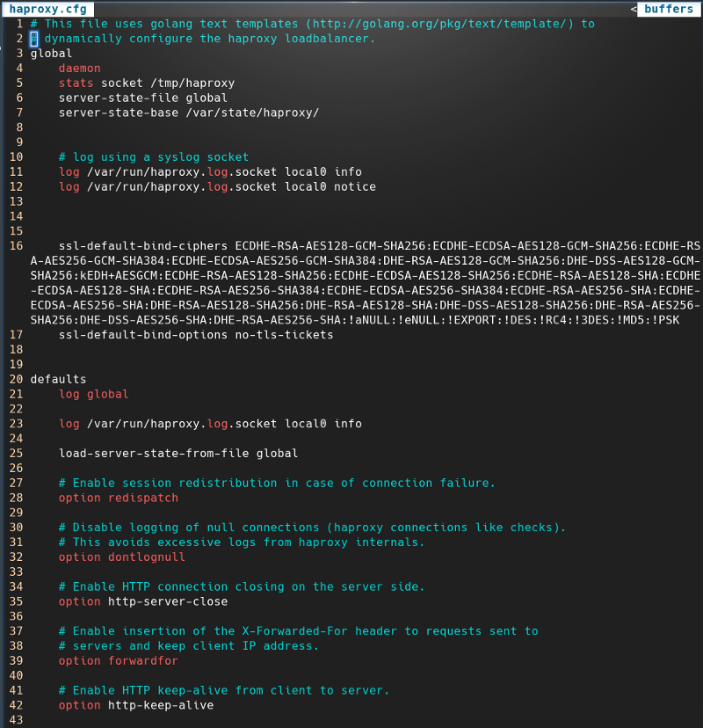Click 'forwardfor' option on line 39
The height and width of the screenshot is (728, 703).
click(143, 660)
